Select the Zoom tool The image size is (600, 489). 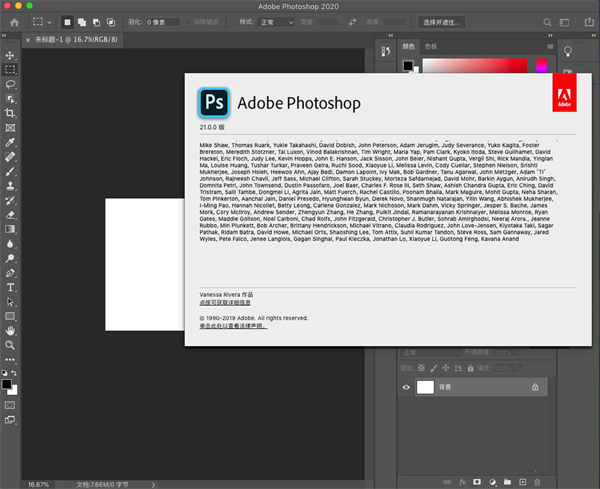pos(10,345)
